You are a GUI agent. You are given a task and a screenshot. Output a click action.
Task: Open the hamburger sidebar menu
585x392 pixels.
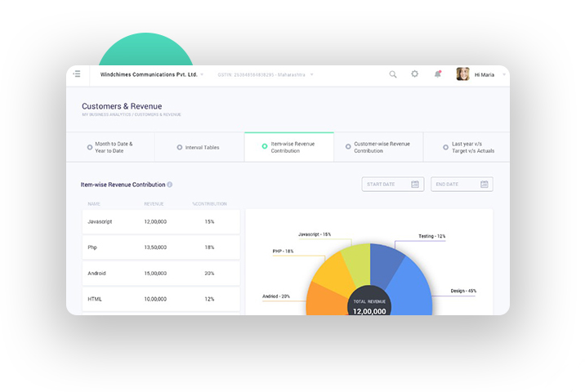tap(77, 74)
